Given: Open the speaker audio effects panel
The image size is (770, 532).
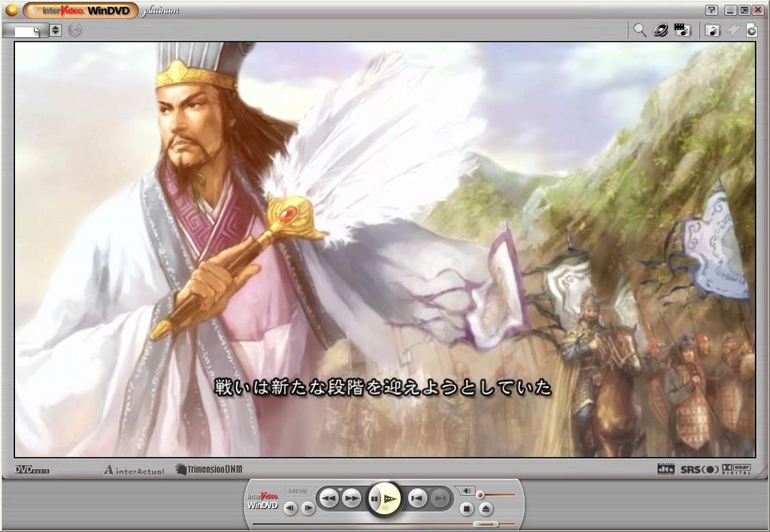Looking at the screenshot, I should click(x=660, y=30).
